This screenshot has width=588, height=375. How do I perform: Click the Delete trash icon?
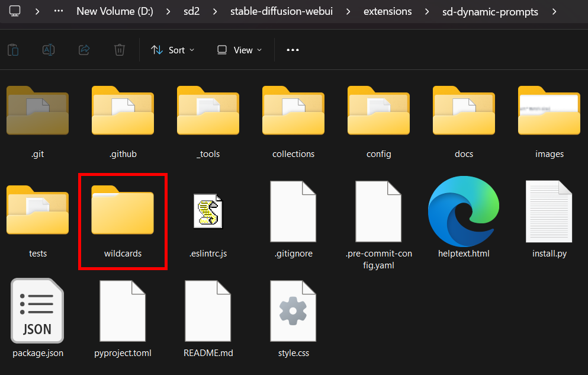[120, 50]
